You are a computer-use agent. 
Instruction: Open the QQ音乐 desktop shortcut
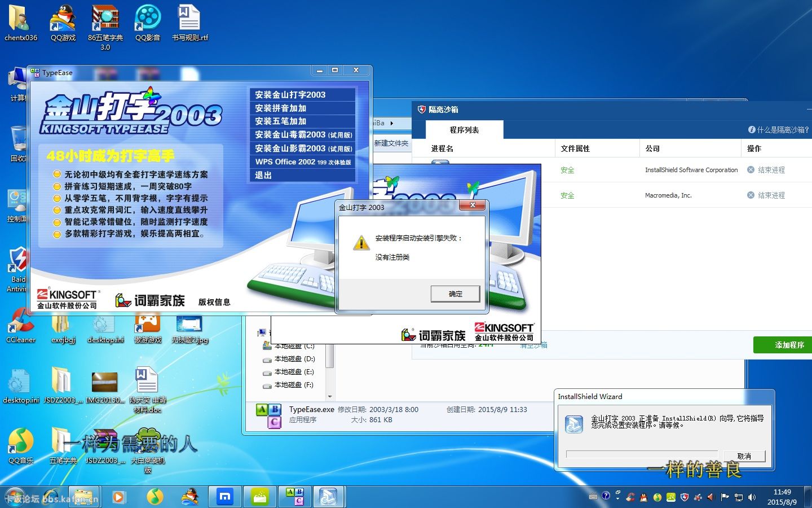coord(21,446)
